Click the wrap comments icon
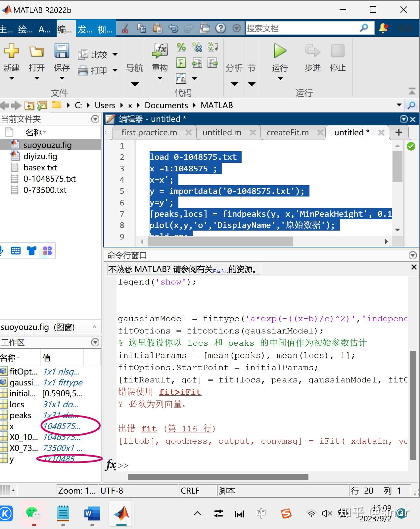Screen dimensions: 420x529 (x=213, y=47)
